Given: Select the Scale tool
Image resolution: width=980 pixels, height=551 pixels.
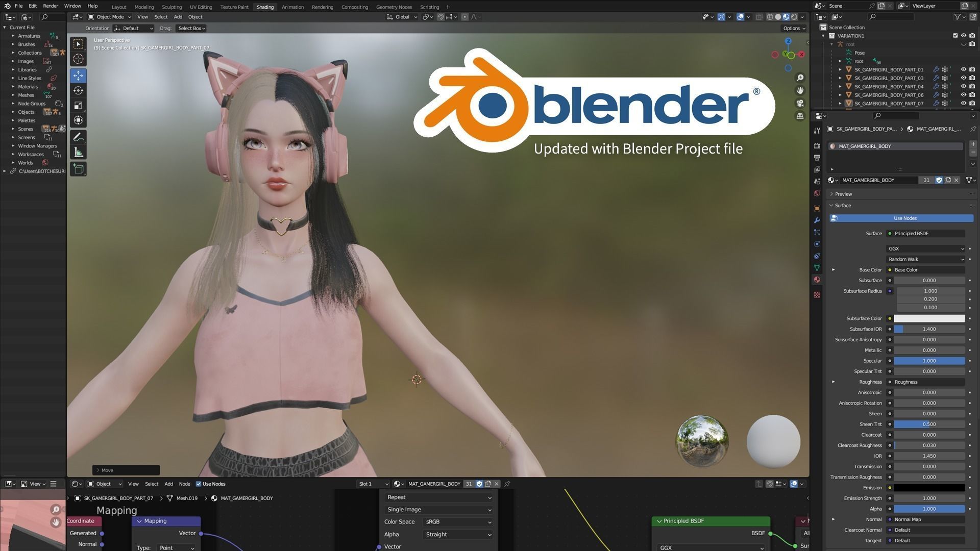Looking at the screenshot, I should (78, 106).
